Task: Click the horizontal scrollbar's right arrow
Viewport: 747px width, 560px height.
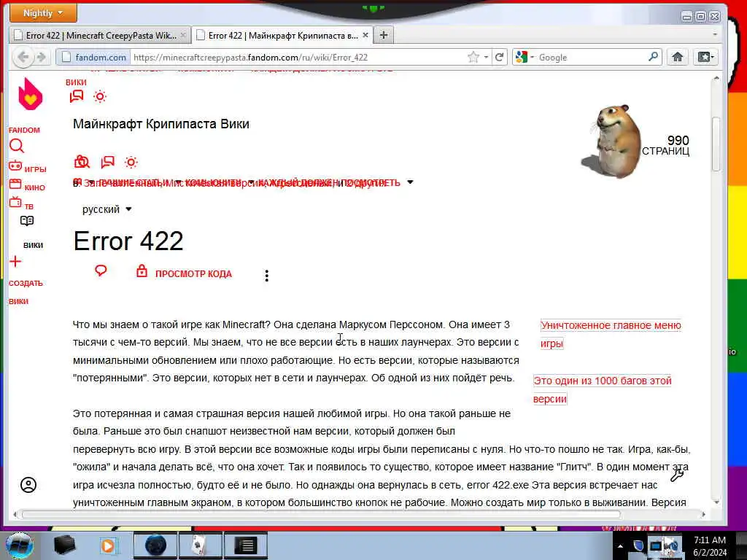Action: tap(704, 514)
